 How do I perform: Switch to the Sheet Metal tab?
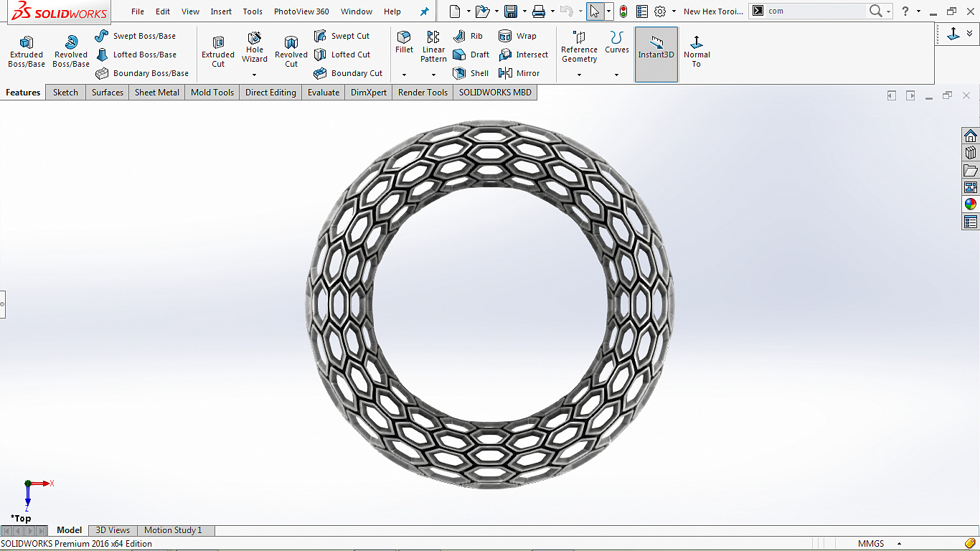point(156,93)
